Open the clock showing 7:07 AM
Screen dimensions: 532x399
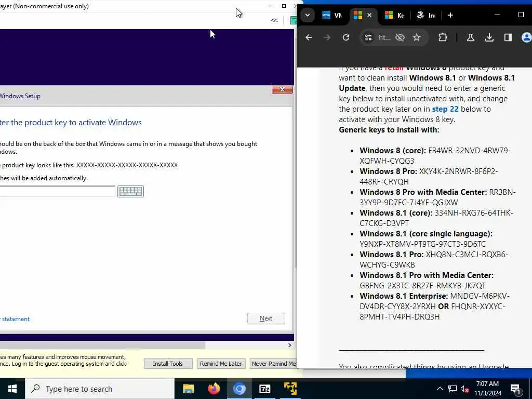click(x=487, y=389)
